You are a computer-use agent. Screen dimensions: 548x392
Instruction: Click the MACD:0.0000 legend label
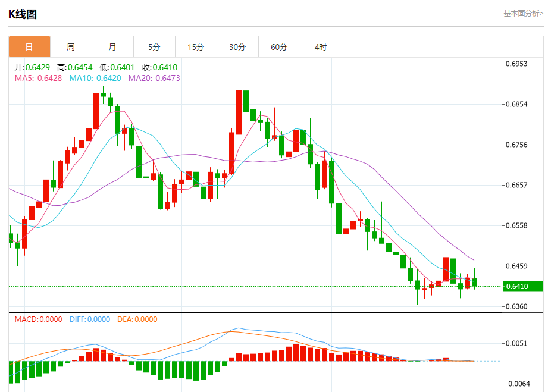(x=39, y=319)
